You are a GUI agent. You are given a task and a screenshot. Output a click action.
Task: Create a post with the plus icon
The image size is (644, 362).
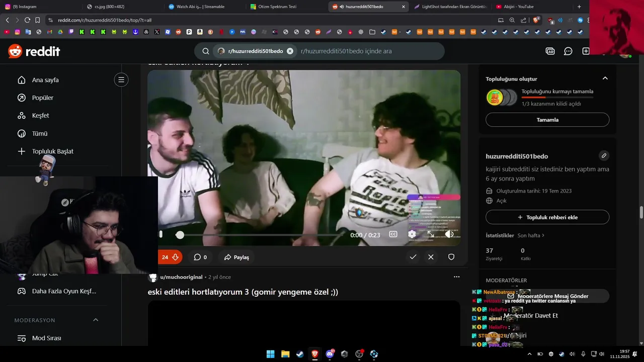tap(586, 51)
